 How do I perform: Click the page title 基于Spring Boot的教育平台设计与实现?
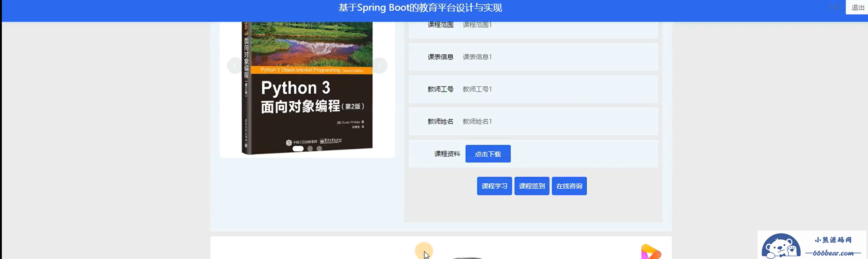click(x=420, y=8)
